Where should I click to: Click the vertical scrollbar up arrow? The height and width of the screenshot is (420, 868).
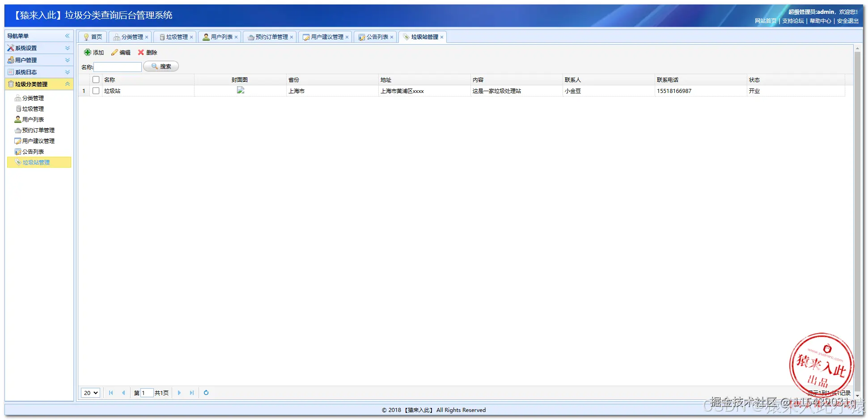(x=857, y=48)
